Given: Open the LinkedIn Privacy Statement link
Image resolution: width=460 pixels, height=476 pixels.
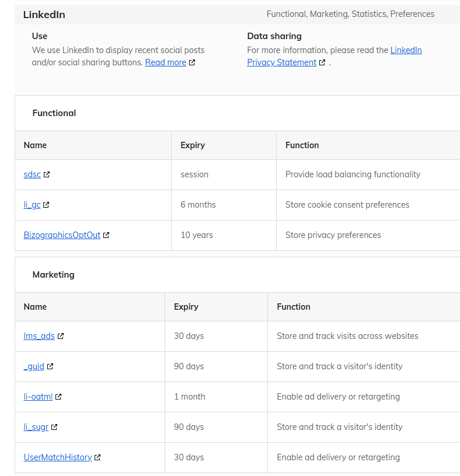Looking at the screenshot, I should click(334, 56).
